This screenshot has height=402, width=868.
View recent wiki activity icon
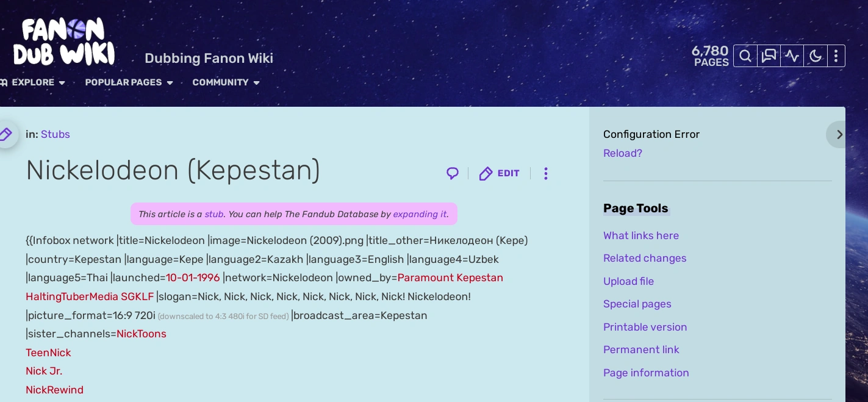pyautogui.click(x=792, y=56)
